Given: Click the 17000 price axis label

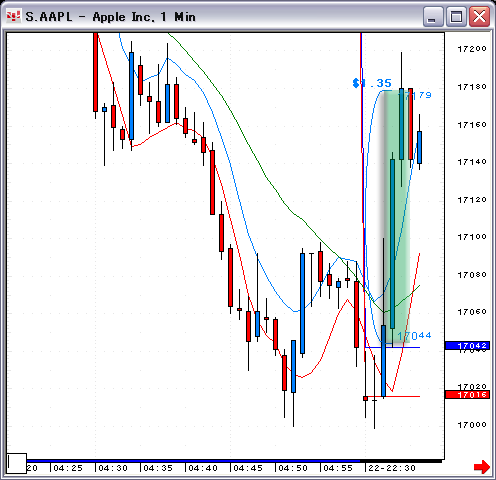Looking at the screenshot, I should coord(472,425).
